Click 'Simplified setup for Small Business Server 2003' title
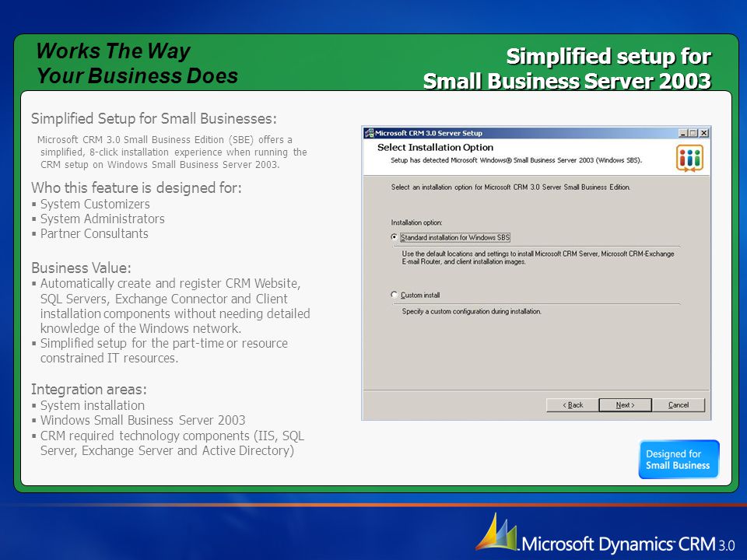The width and height of the screenshot is (747, 560). (x=567, y=68)
